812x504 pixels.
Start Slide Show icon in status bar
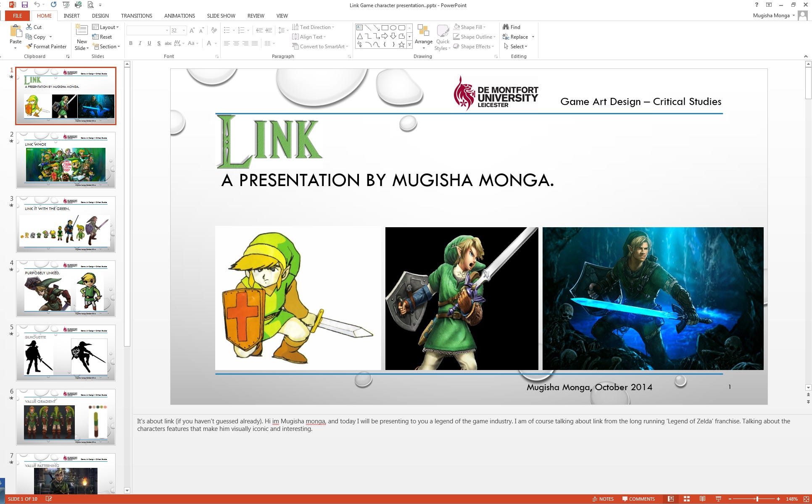pos(718,499)
